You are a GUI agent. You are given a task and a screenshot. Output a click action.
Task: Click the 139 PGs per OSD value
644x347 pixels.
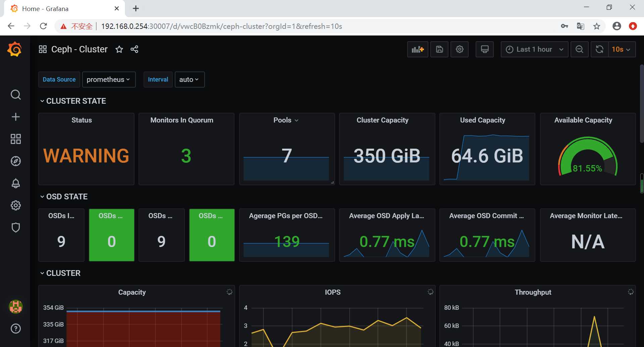(287, 242)
